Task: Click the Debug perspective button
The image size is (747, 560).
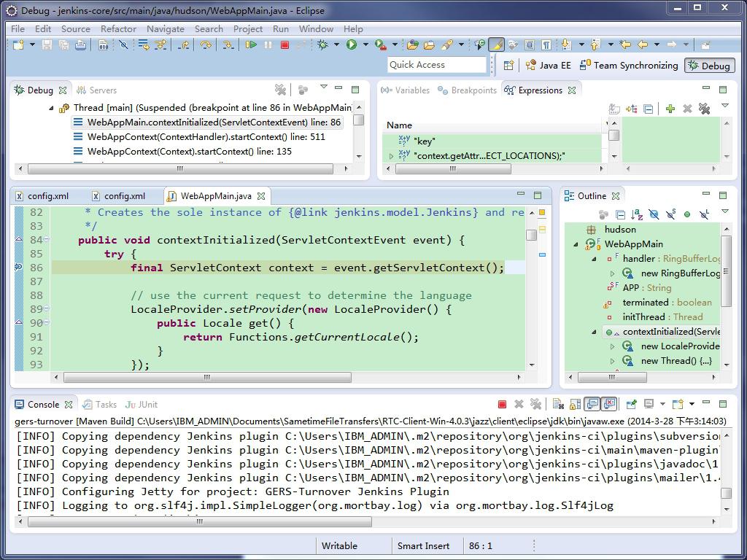Action: (x=710, y=65)
